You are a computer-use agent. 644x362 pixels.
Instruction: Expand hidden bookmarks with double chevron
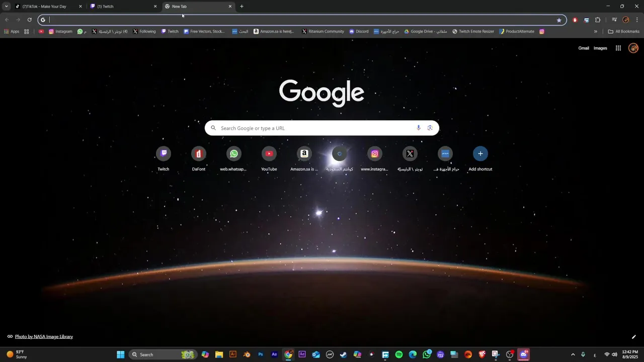pos(596,31)
